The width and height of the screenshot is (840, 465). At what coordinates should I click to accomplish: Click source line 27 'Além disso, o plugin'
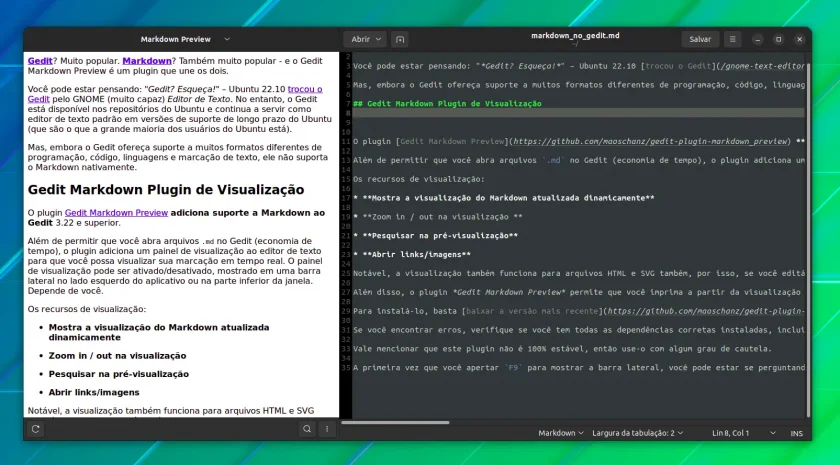[x=579, y=292]
